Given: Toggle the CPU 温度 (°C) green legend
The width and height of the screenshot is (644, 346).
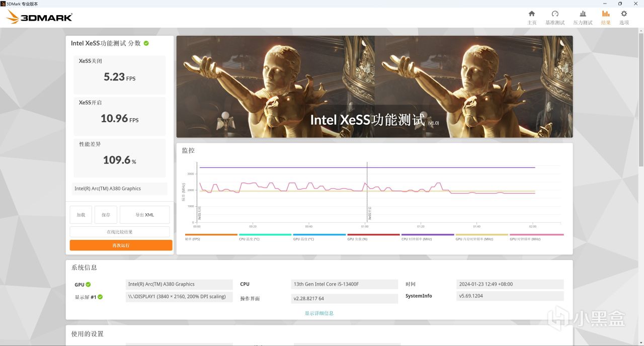Looking at the screenshot, I should pyautogui.click(x=265, y=236).
